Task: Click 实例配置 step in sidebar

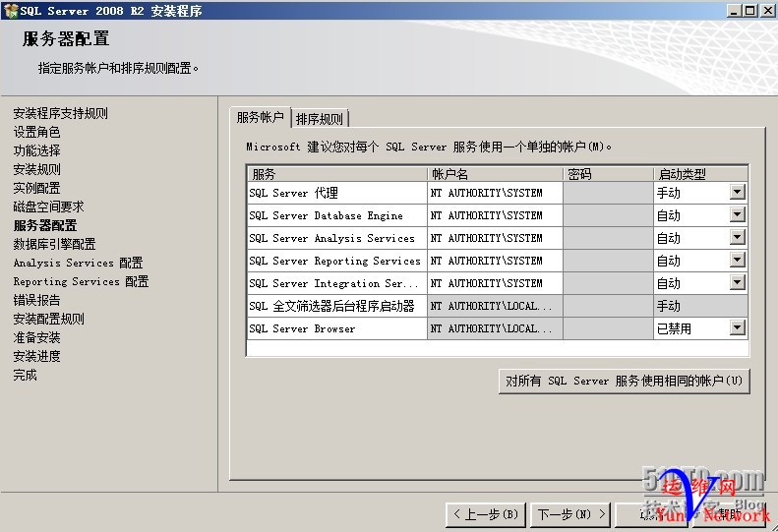Action: (36, 188)
